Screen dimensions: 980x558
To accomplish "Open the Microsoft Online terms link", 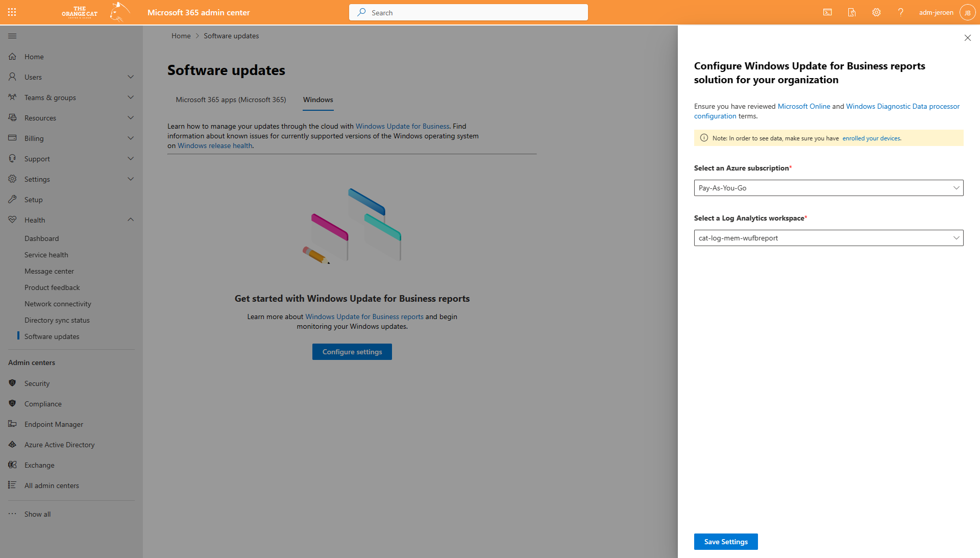I will (804, 106).
